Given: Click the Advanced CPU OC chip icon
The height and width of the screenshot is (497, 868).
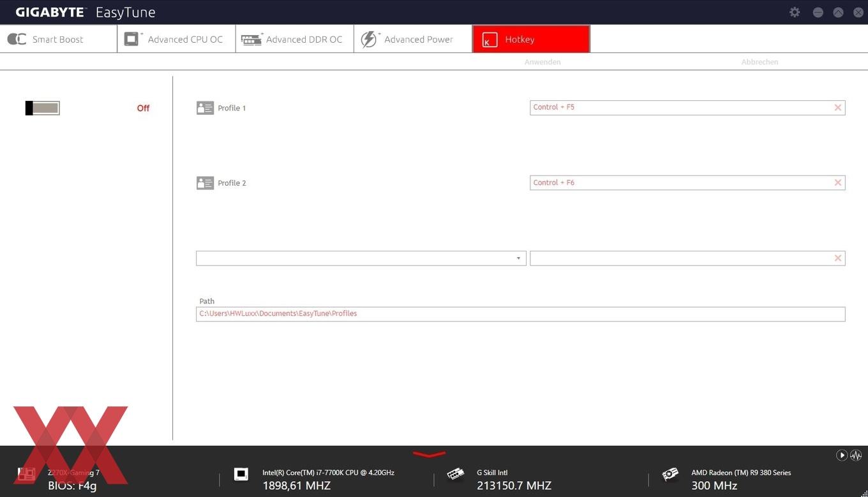Looking at the screenshot, I should [x=133, y=39].
